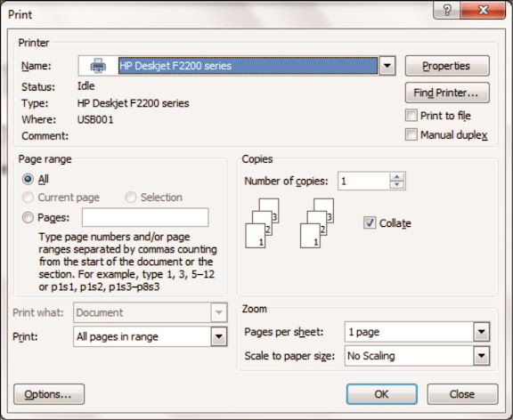Click the Number of copies field
The height and width of the screenshot is (420, 513).
(x=363, y=181)
